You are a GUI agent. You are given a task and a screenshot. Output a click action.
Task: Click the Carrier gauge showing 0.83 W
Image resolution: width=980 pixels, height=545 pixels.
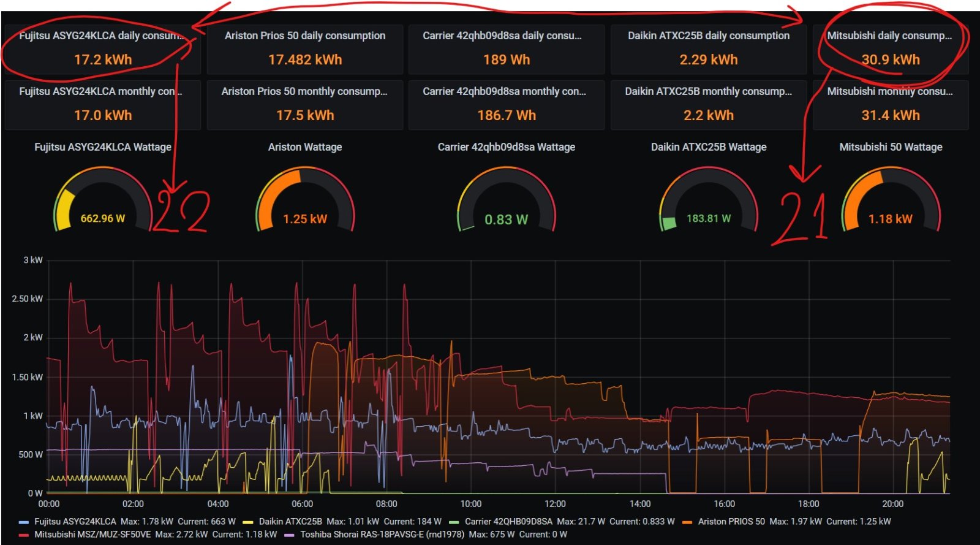[x=507, y=200]
